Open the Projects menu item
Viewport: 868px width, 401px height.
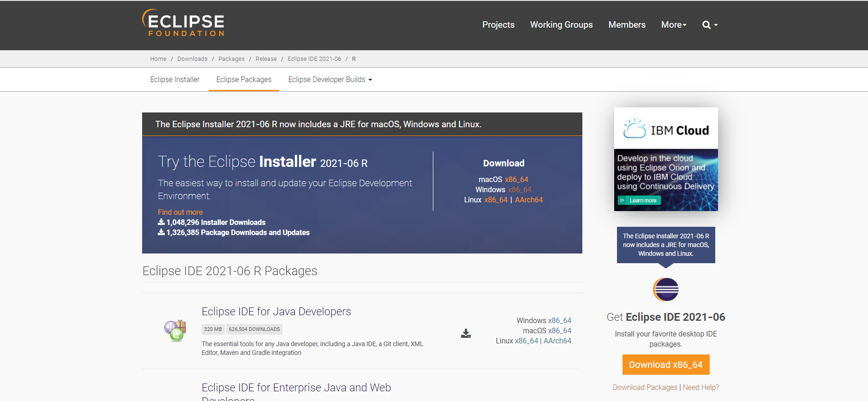[x=498, y=25]
